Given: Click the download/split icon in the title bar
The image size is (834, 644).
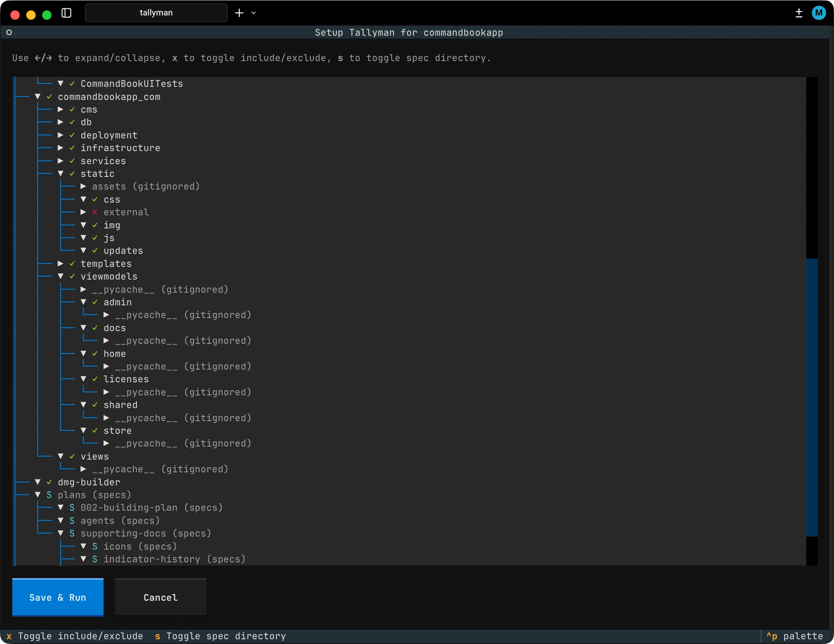Looking at the screenshot, I should click(x=799, y=13).
